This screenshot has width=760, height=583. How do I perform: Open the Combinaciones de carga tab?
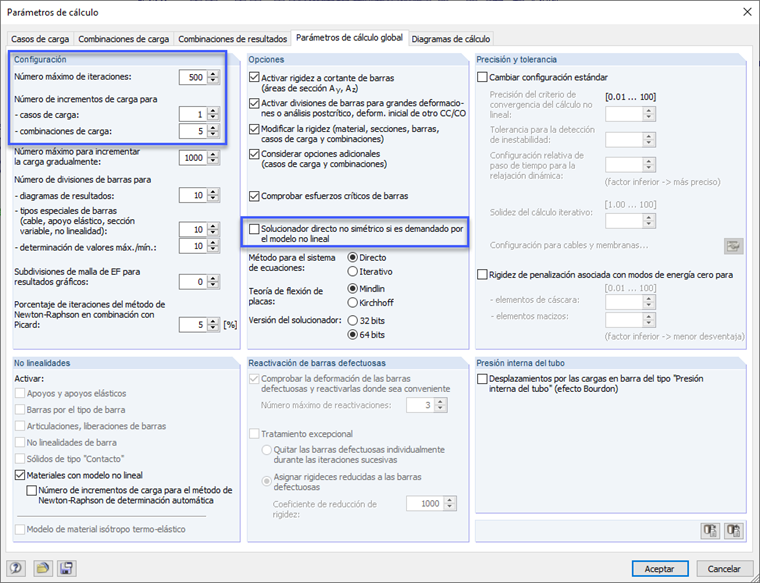point(124,39)
